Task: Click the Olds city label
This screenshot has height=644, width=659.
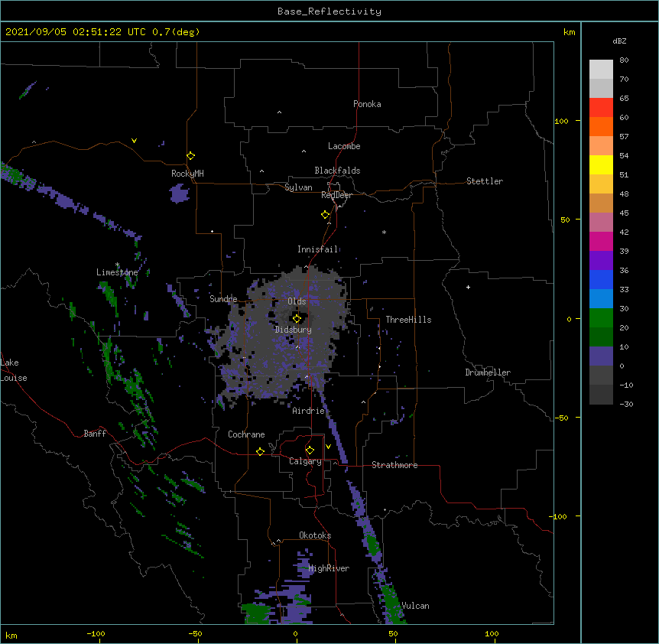Action: click(297, 301)
